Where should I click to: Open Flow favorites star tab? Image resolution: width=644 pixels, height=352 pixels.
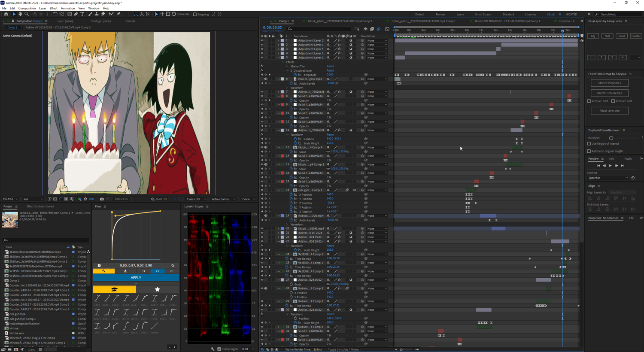[x=157, y=290]
